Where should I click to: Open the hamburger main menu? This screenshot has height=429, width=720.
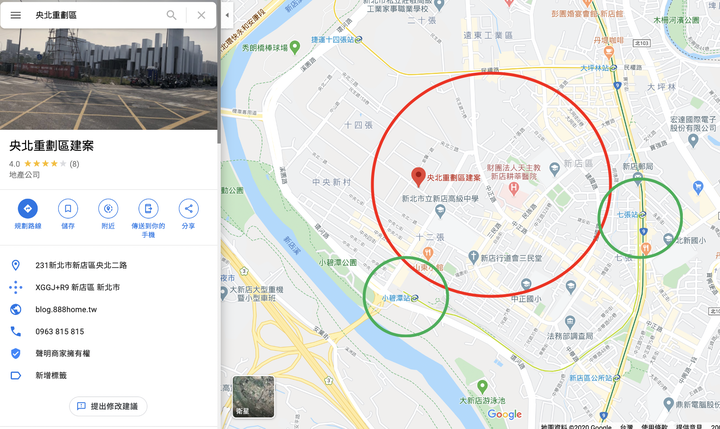pyautogui.click(x=16, y=15)
